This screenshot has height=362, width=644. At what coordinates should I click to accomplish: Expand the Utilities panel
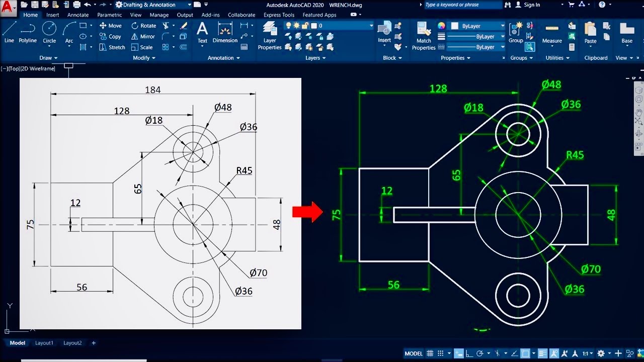coord(557,58)
